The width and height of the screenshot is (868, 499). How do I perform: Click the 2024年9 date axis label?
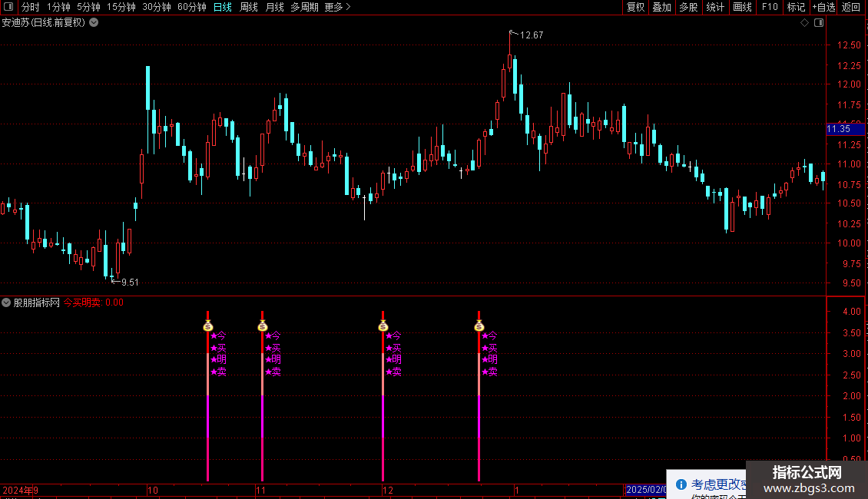click(x=21, y=490)
